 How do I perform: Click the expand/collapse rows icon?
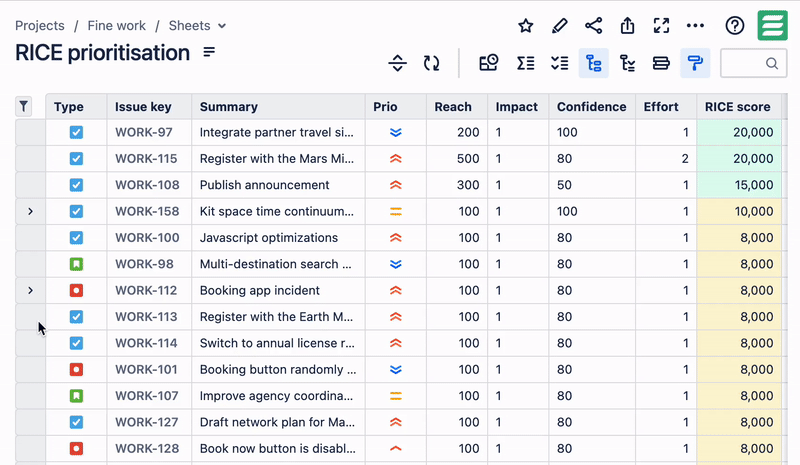coord(397,63)
